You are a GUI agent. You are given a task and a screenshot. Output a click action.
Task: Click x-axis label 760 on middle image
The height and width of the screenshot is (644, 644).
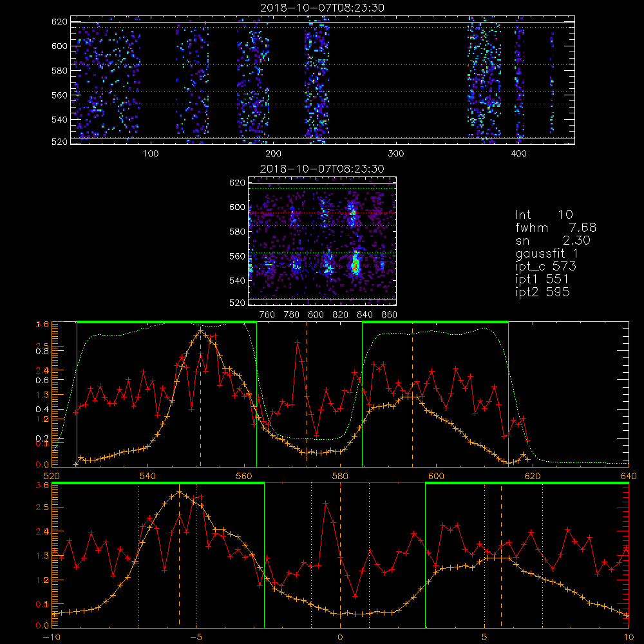click(267, 314)
